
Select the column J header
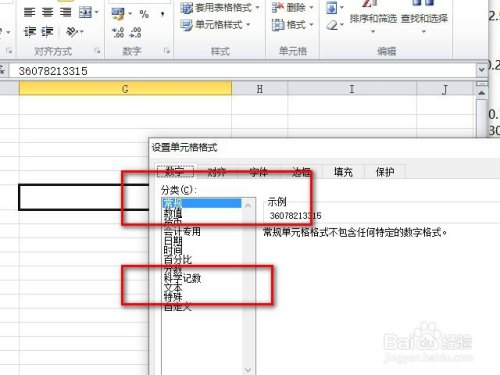coord(445,89)
